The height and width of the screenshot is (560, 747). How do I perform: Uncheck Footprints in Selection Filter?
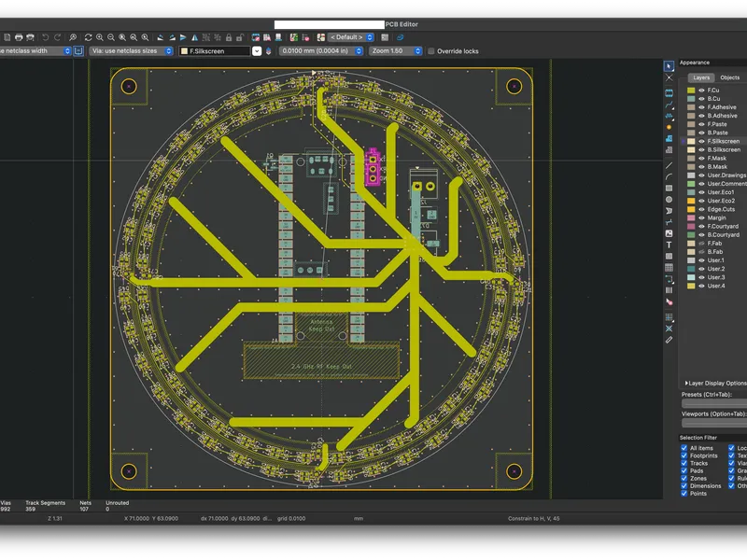click(684, 455)
